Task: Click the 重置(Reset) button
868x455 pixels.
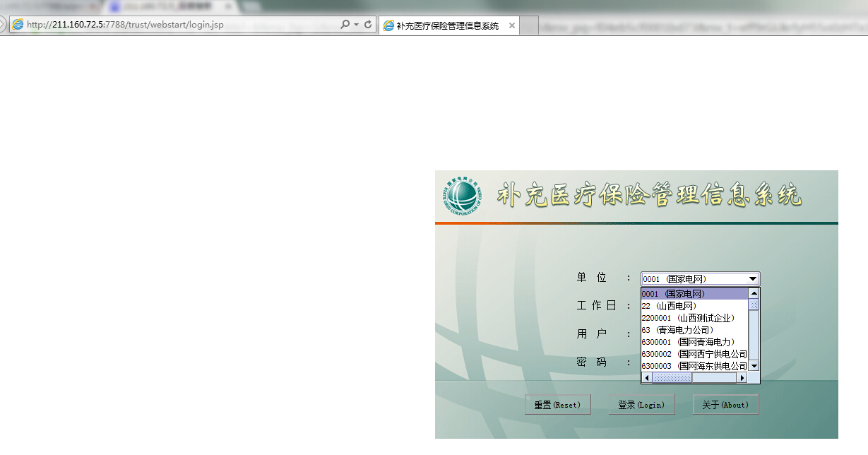Action: coord(557,405)
